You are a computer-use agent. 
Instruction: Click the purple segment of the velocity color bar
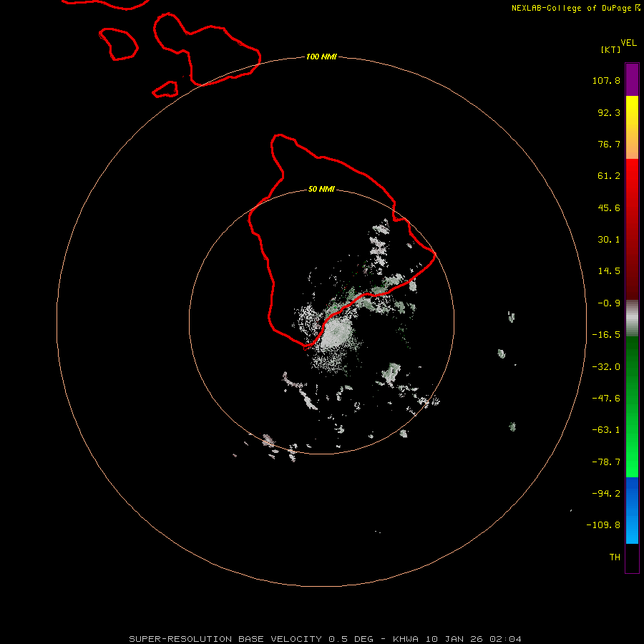pos(632,79)
